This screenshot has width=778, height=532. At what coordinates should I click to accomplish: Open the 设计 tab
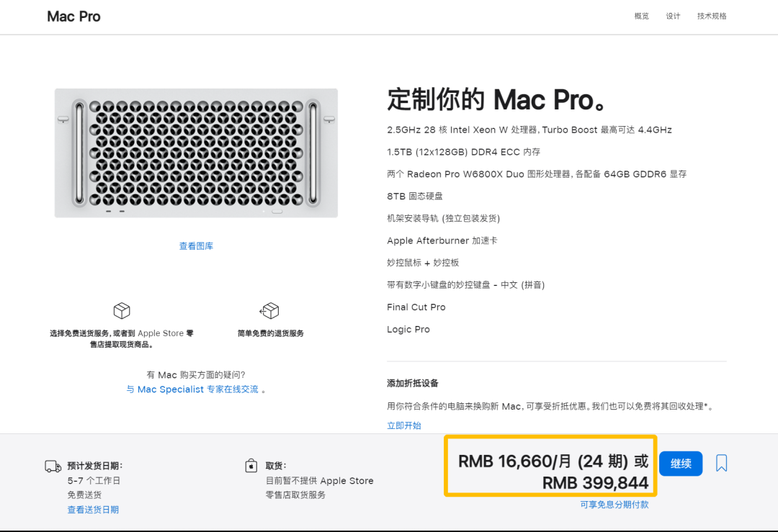pyautogui.click(x=673, y=16)
